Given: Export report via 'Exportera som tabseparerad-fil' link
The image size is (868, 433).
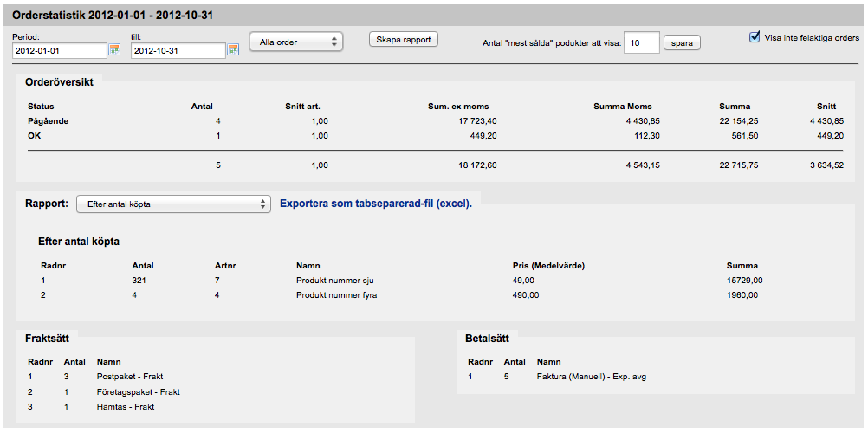Looking at the screenshot, I should [377, 204].
